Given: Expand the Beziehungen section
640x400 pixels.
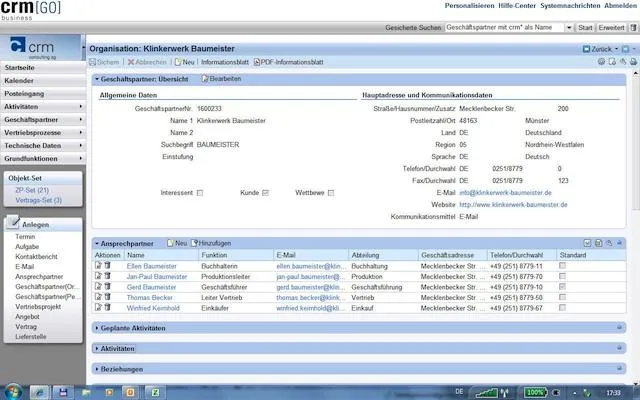Looking at the screenshot, I should click(x=119, y=368).
